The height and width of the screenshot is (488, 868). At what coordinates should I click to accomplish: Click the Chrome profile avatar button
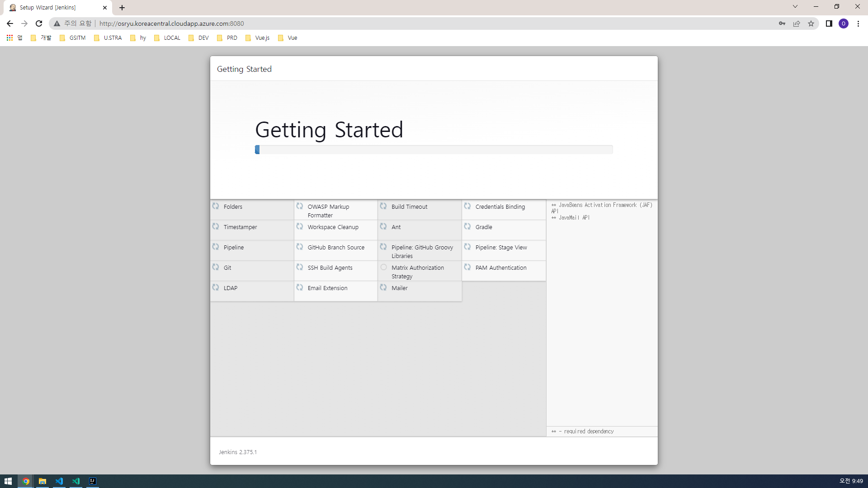point(844,23)
